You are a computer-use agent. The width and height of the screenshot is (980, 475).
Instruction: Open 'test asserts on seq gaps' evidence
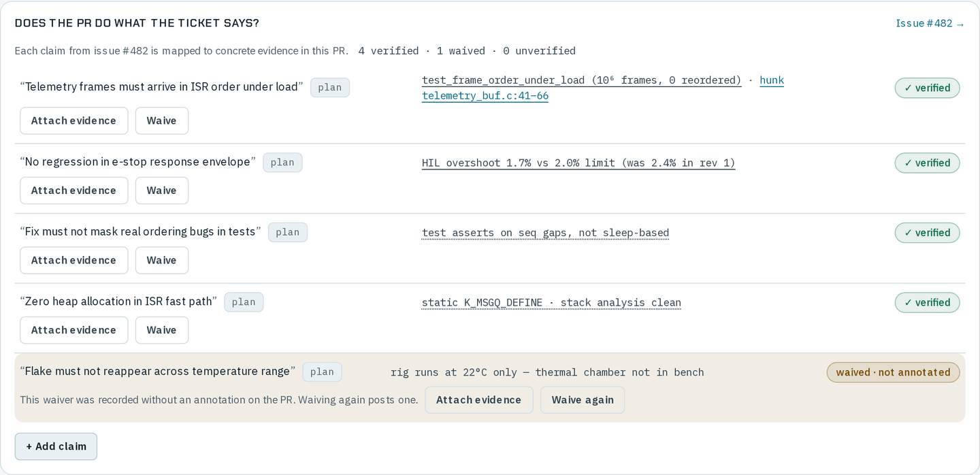point(545,233)
